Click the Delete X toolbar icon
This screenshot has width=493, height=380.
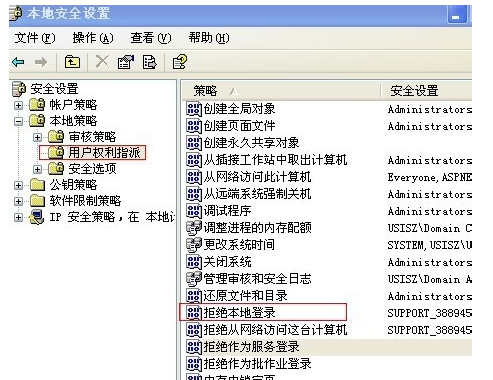tap(102, 62)
